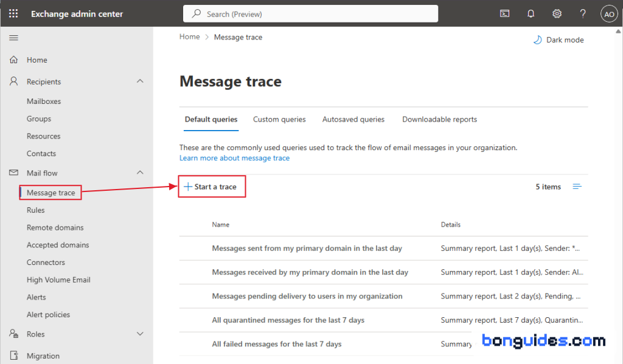The width and height of the screenshot is (623, 364).
Task: Open Contacts in sidebar
Action: (41, 154)
